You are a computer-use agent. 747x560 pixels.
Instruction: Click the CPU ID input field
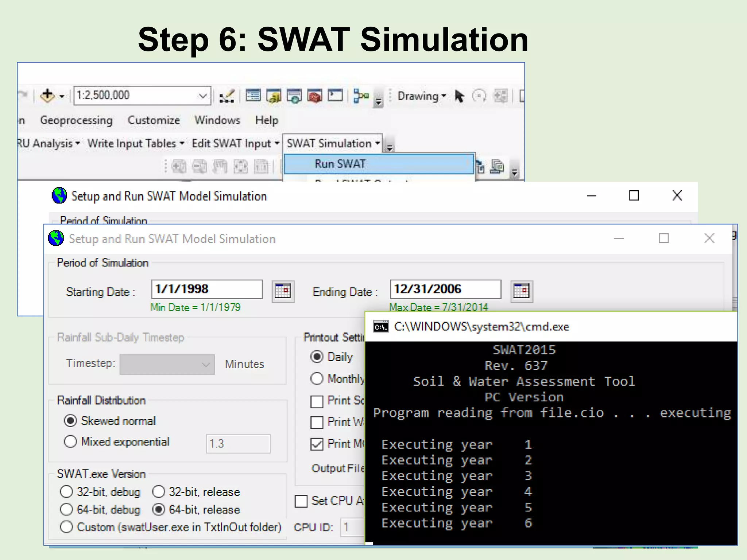click(x=353, y=527)
